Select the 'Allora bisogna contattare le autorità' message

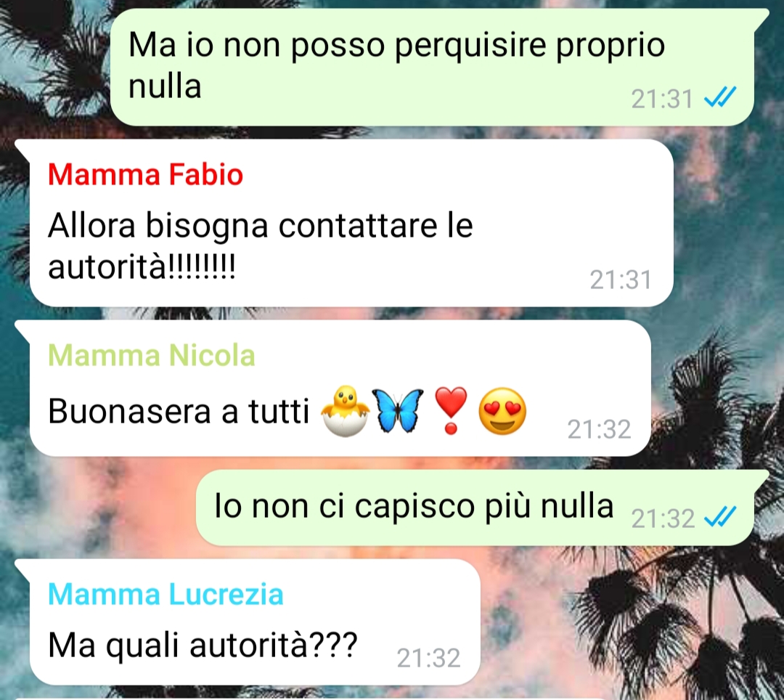351,223
